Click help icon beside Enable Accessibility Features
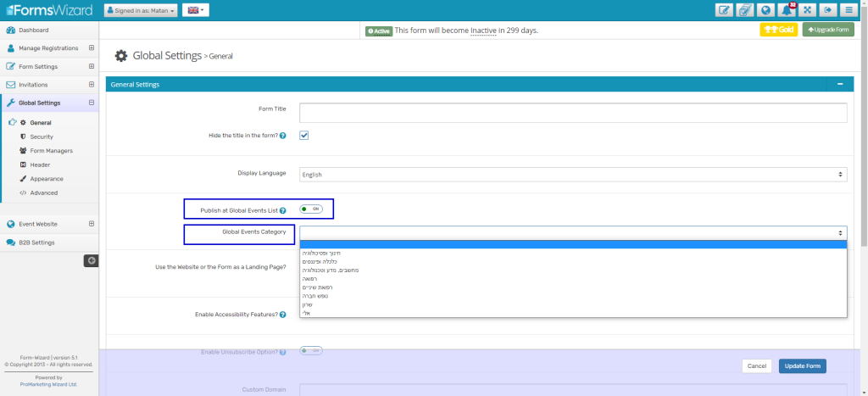Screen dimensions: 868x396 (282, 315)
